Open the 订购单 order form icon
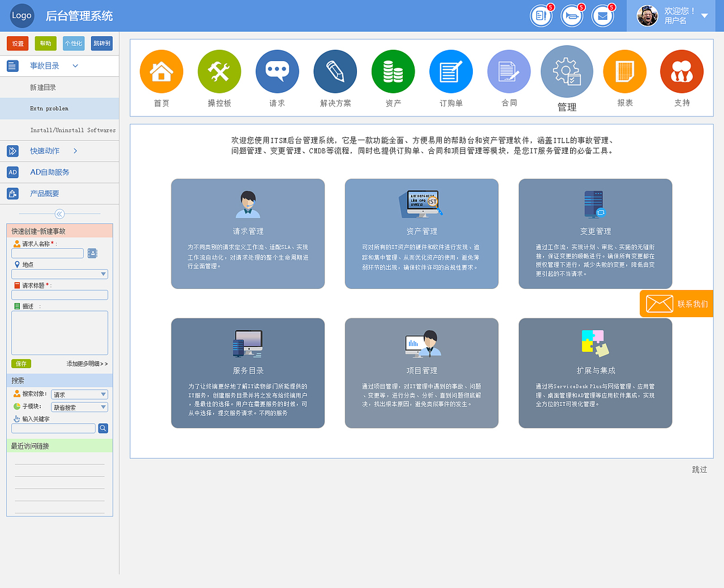 [x=451, y=72]
